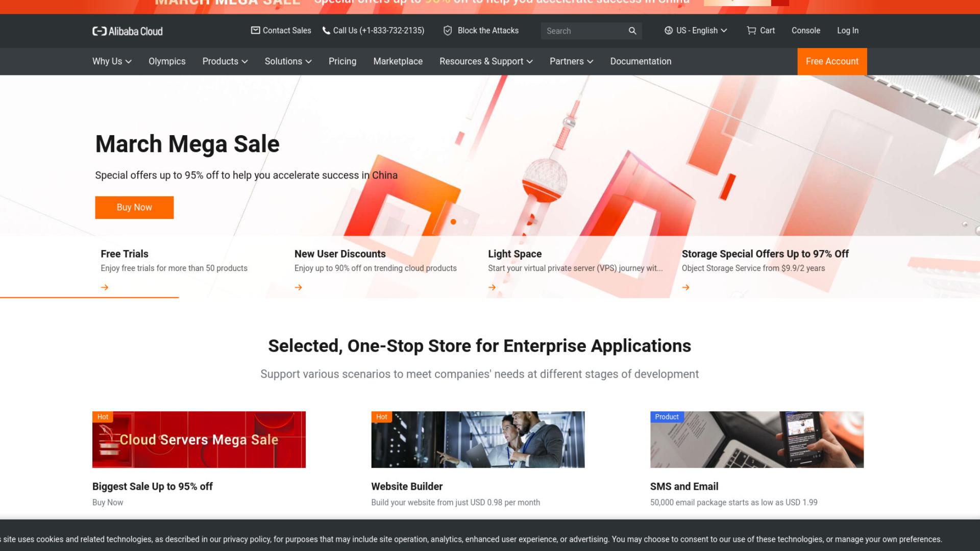
Task: Click the Call Us phone number
Action: [379, 31]
